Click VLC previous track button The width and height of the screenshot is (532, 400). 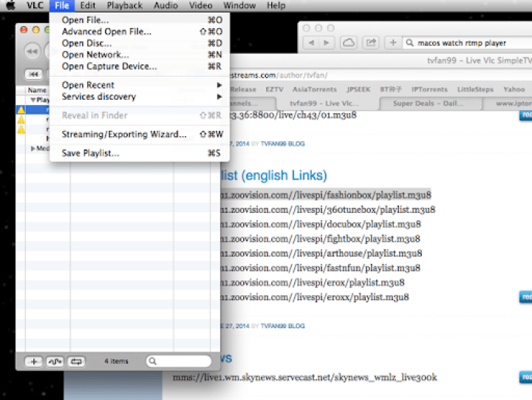(x=33, y=74)
